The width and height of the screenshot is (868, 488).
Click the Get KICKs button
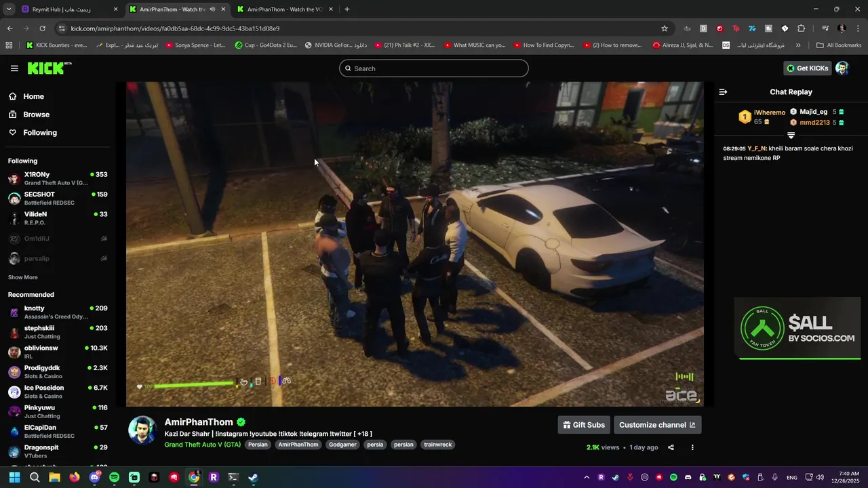[807, 68]
